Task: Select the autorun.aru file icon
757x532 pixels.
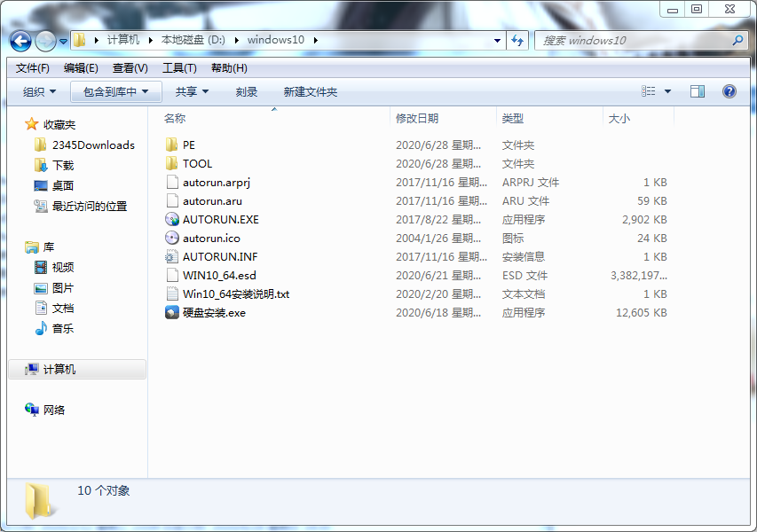Action: (172, 200)
